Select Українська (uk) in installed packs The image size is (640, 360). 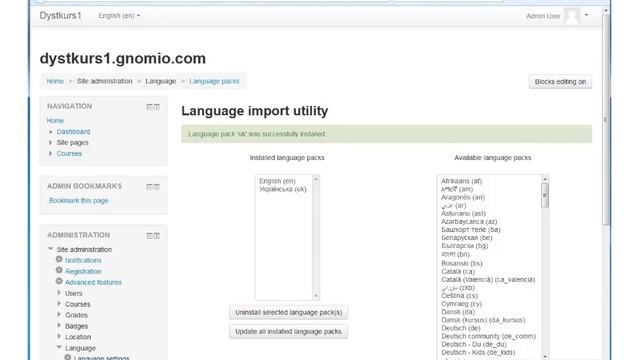(x=283, y=189)
